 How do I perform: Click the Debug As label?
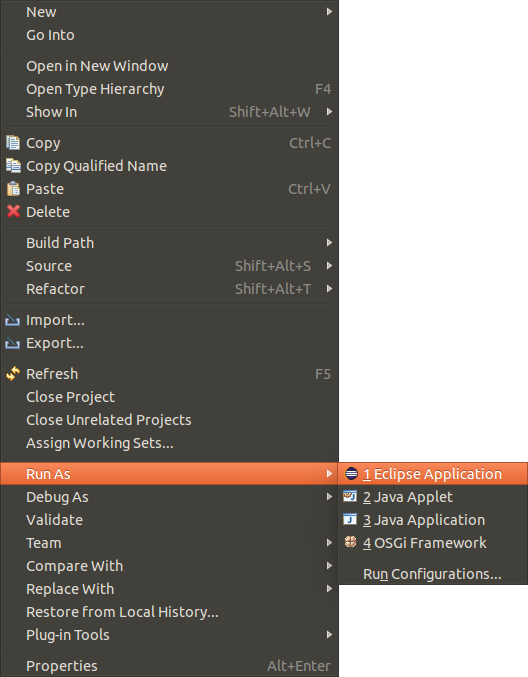pos(57,497)
